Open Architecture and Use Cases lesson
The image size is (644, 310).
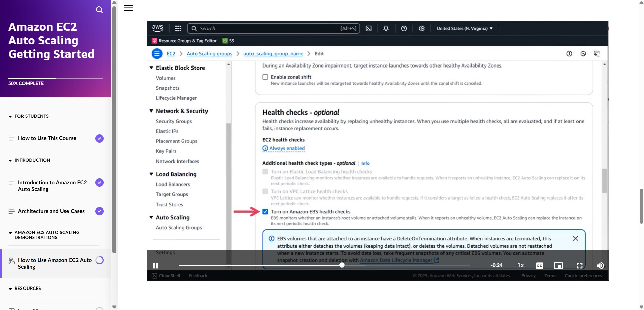[x=51, y=211]
